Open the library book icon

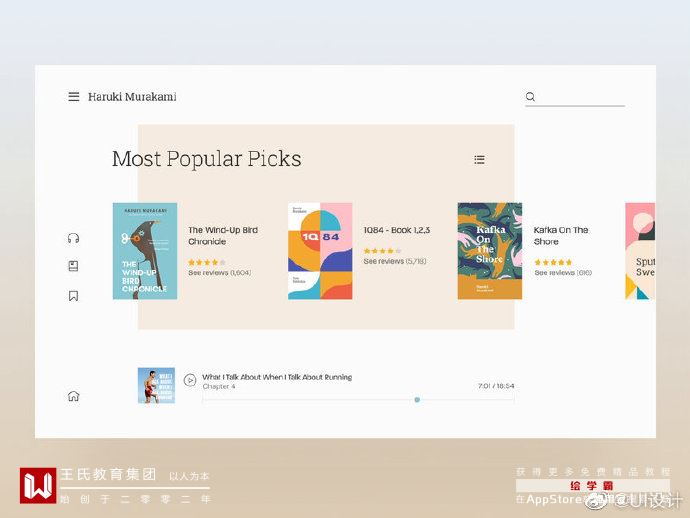[73, 266]
